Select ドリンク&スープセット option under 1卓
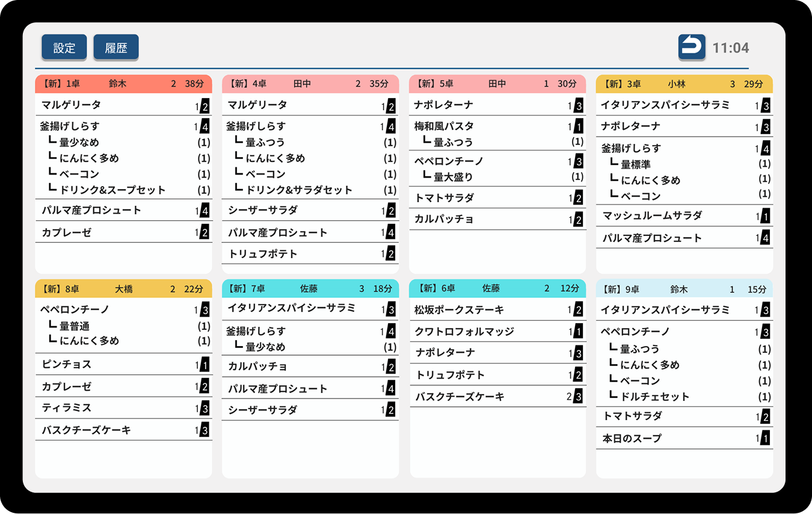 [x=112, y=190]
